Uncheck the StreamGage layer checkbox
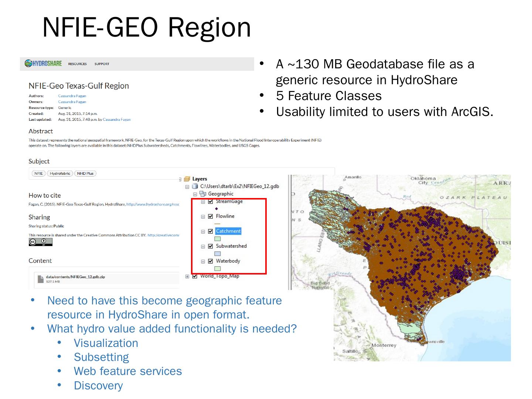Viewport: 532px width, 399px height. pos(211,201)
